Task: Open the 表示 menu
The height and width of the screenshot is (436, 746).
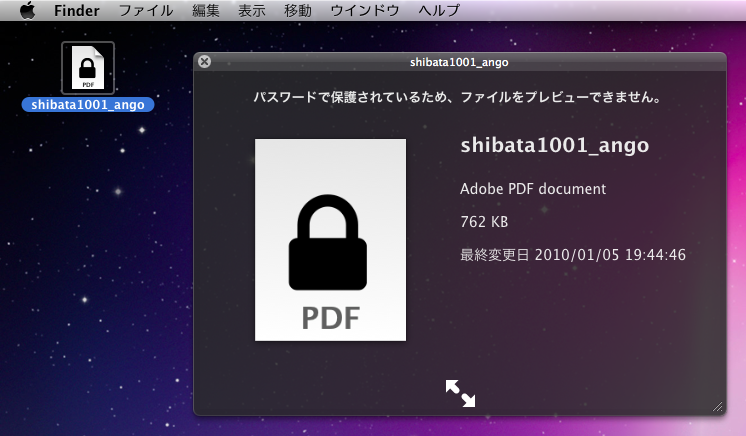Action: (252, 11)
